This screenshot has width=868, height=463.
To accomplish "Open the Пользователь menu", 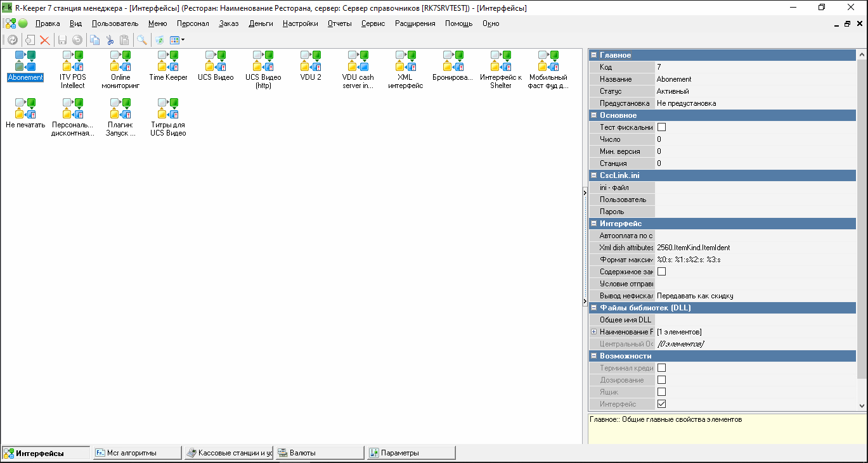I will click(115, 23).
